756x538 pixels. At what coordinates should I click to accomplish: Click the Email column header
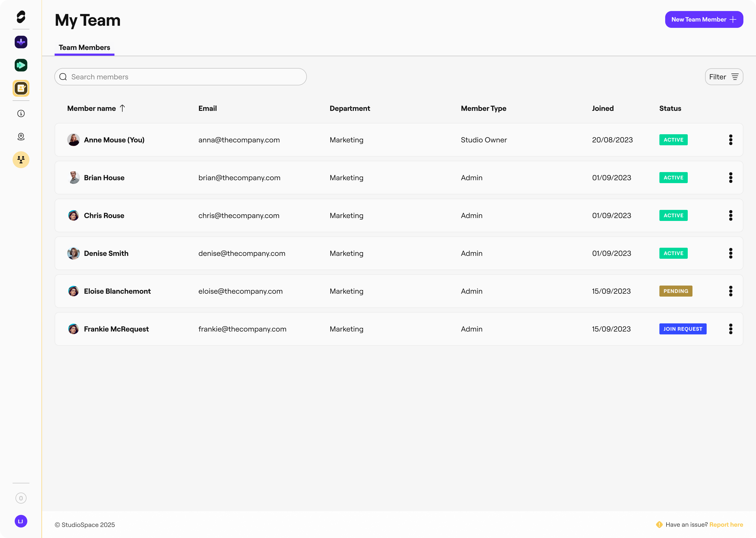208,108
